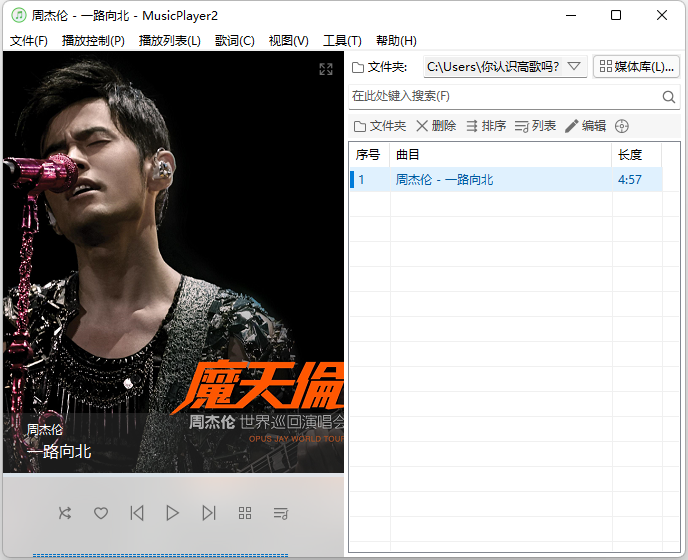
Task: Open 媒体库(L) button
Action: 636,67
